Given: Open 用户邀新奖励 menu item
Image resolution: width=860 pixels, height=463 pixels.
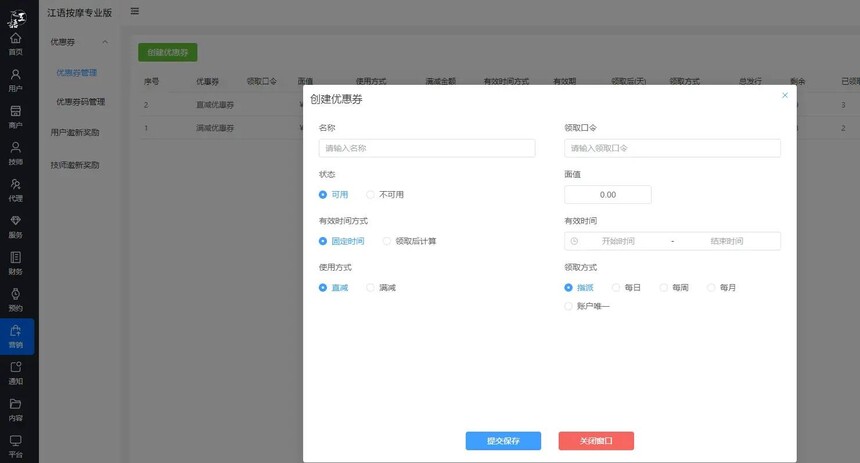Looking at the screenshot, I should click(x=75, y=132).
